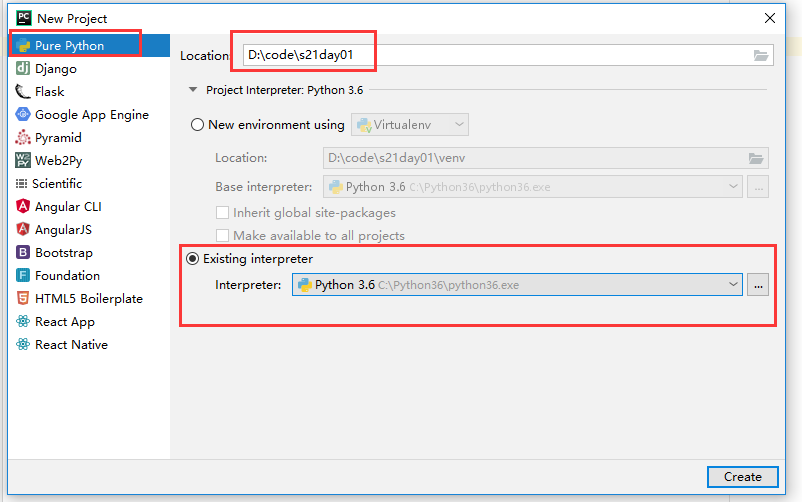
Task: Click the Foundation F icon
Action: 23,275
